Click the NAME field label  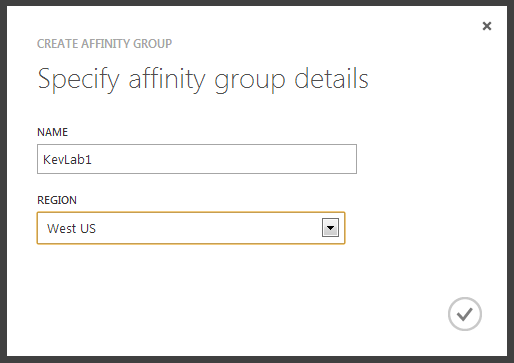(x=52, y=132)
